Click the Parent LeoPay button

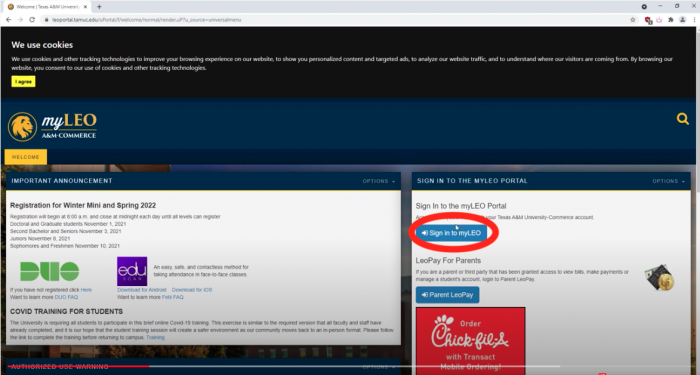(447, 295)
